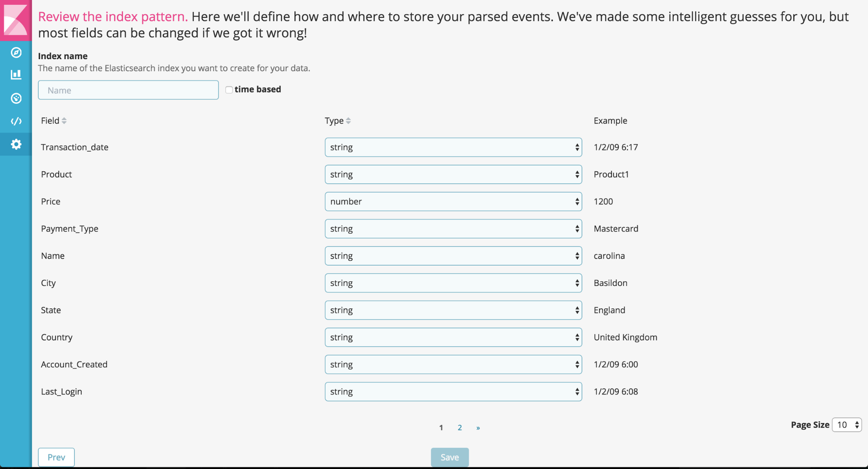Click the Save button

point(449,457)
